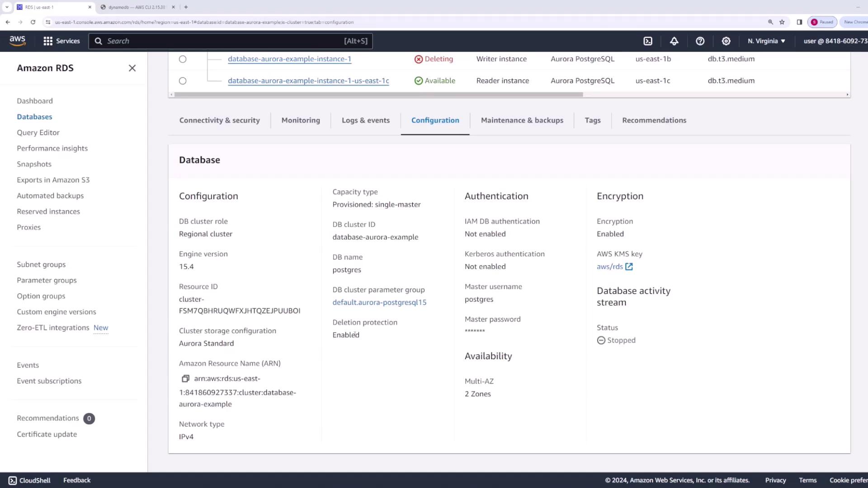The width and height of the screenshot is (868, 488).
Task: Expand the N. Virginia region dropdown
Action: coord(766,41)
